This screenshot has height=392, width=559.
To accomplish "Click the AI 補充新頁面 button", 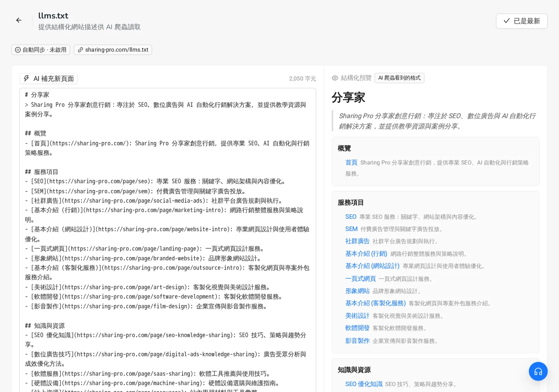I will click(49, 79).
